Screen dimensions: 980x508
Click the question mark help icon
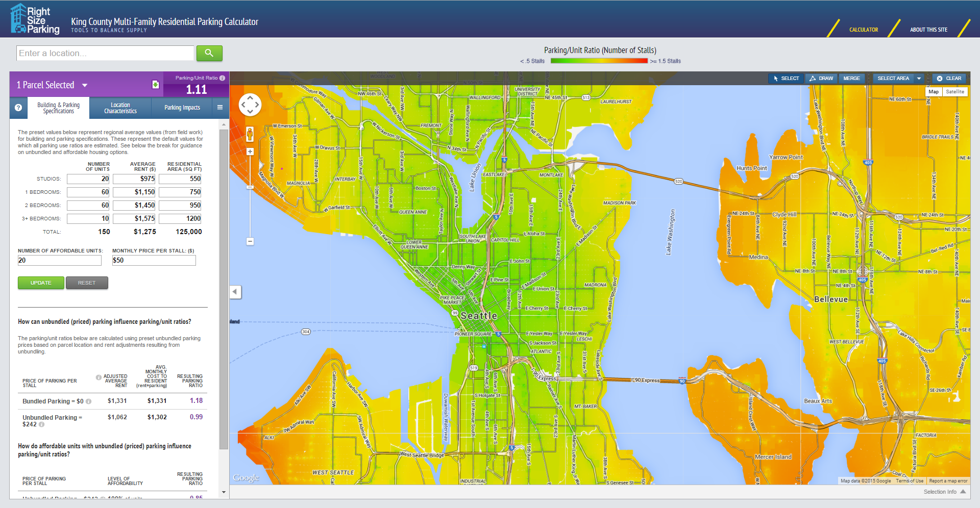pos(18,108)
